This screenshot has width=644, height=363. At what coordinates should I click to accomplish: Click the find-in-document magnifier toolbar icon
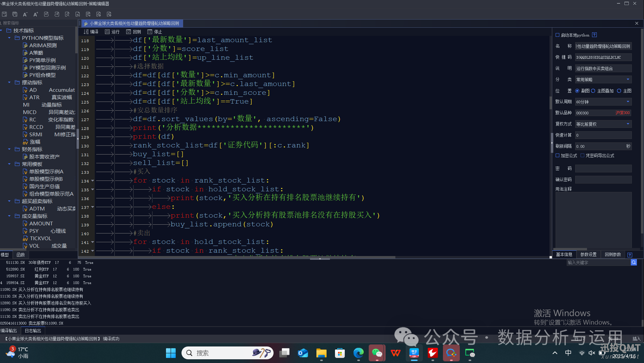point(67,14)
